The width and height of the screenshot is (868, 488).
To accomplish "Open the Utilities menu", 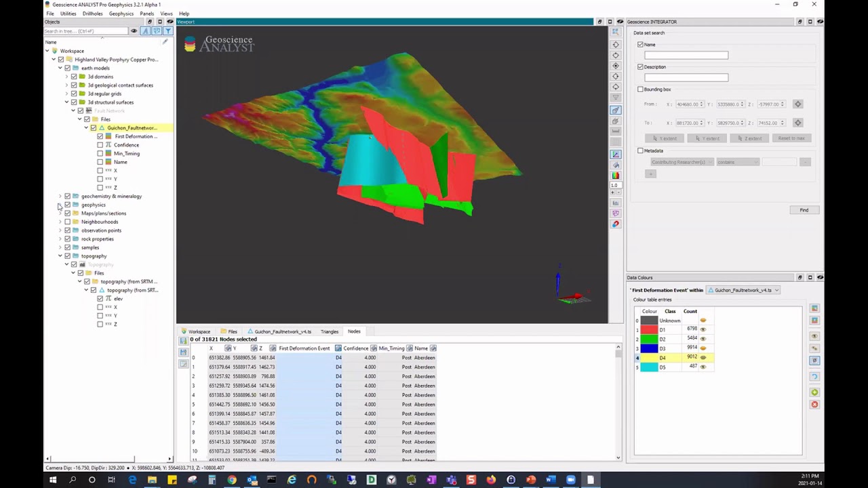I will tap(68, 14).
